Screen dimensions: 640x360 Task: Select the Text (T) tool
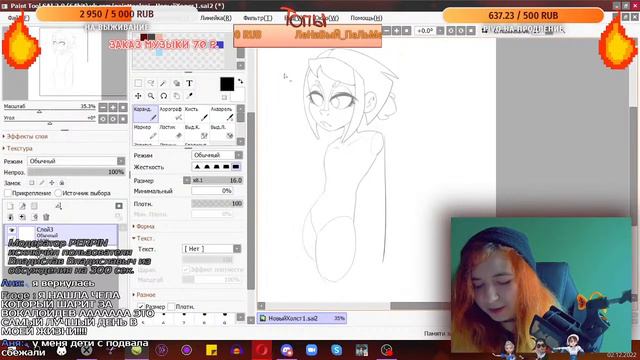pos(189,83)
